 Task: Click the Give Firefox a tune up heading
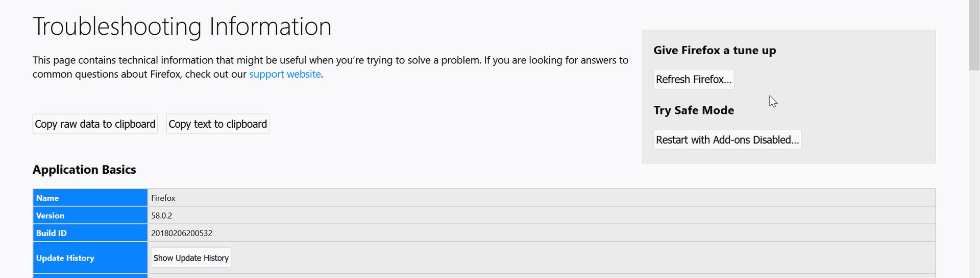pyautogui.click(x=715, y=50)
